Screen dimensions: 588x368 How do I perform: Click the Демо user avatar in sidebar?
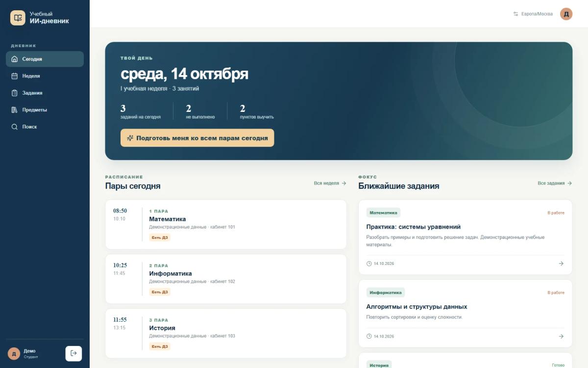click(14, 353)
